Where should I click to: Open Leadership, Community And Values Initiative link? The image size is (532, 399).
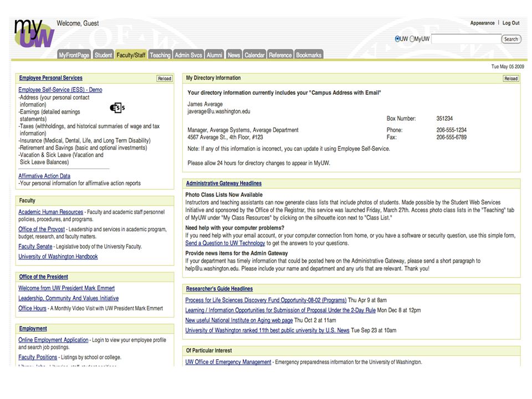coord(69,298)
